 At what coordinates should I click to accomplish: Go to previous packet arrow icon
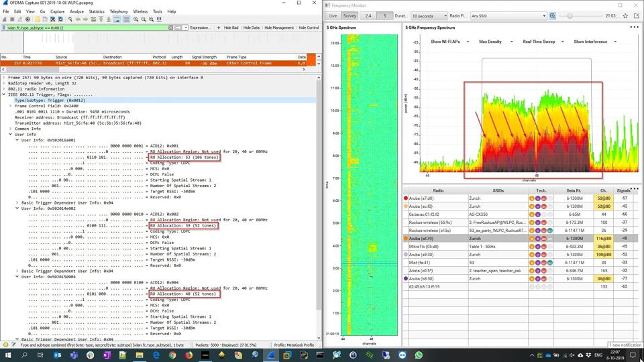click(78, 19)
